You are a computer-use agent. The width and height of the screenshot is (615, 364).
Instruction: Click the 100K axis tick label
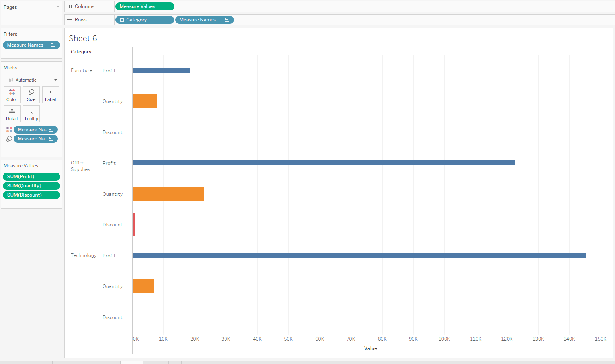pyautogui.click(x=444, y=339)
